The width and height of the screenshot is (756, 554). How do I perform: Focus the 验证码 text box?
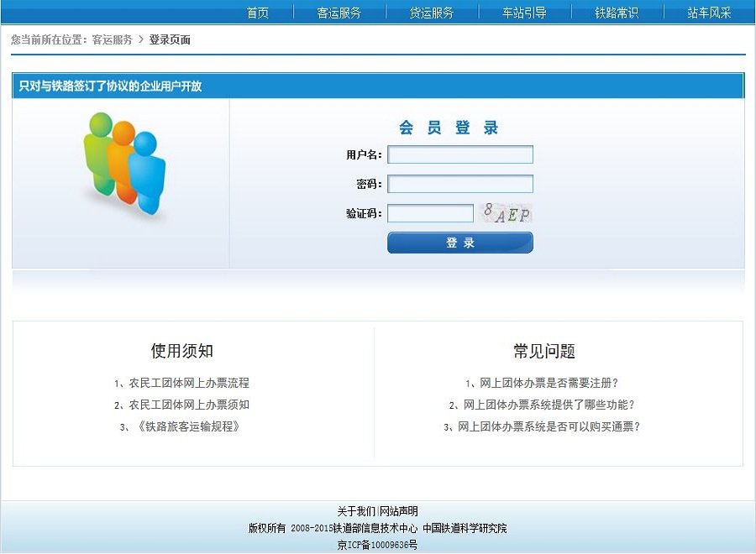(430, 213)
